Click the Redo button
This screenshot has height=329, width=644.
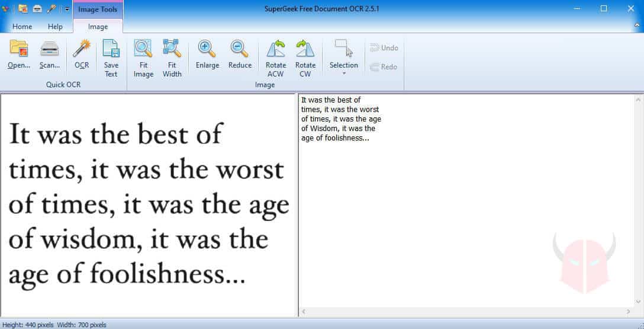(384, 67)
